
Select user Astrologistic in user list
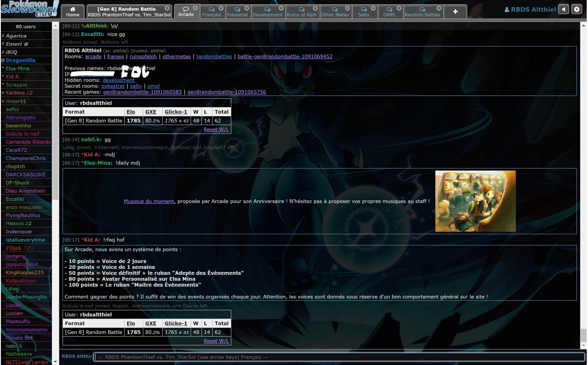click(26, 117)
